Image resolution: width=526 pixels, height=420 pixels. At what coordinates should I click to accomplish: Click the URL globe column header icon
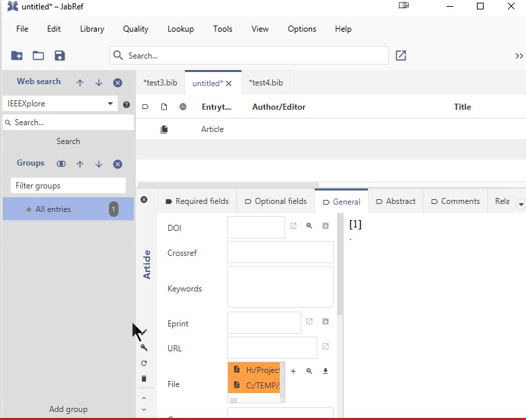pos(183,107)
